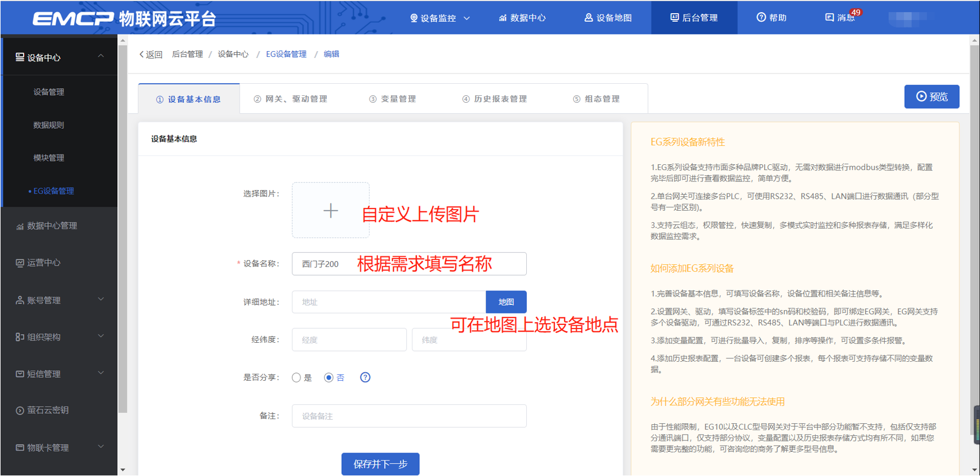Open the 设备监控 menu
Image resolution: width=980 pixels, height=476 pixels.
click(439, 18)
